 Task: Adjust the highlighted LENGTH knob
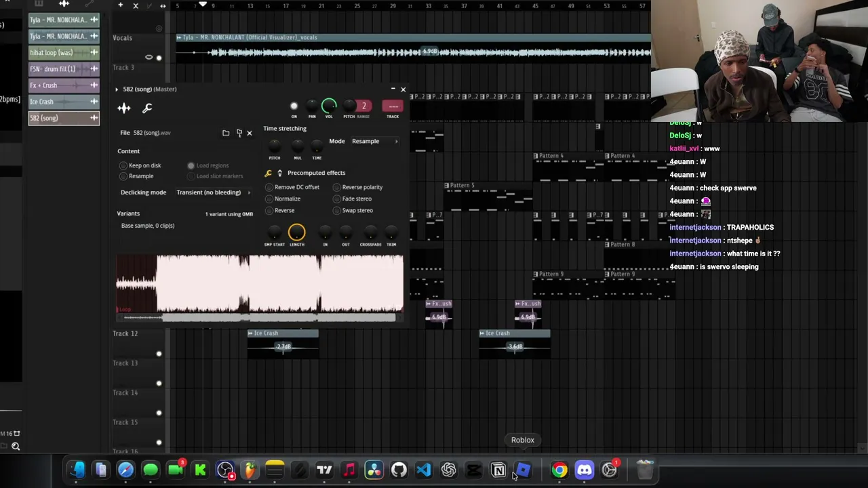296,232
